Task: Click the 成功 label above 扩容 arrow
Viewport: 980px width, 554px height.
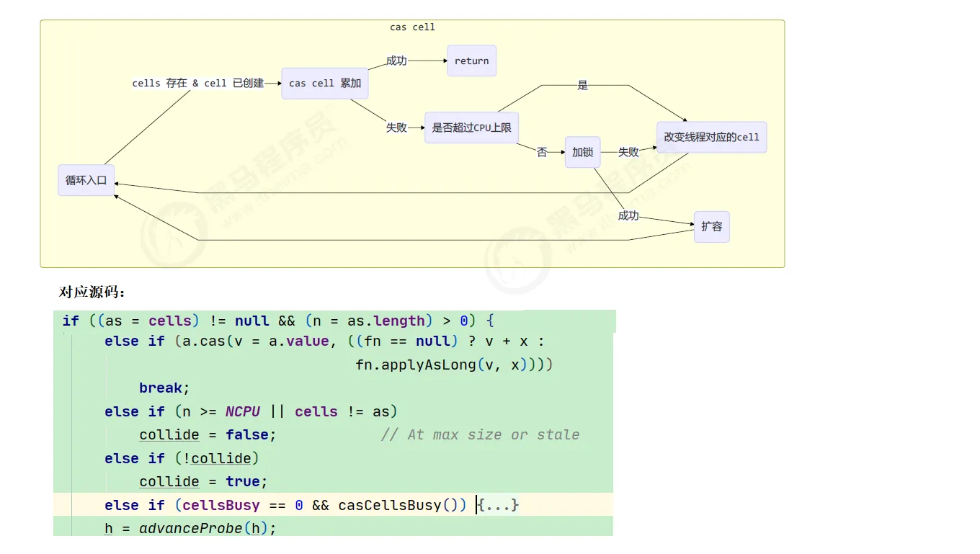Action: (628, 216)
